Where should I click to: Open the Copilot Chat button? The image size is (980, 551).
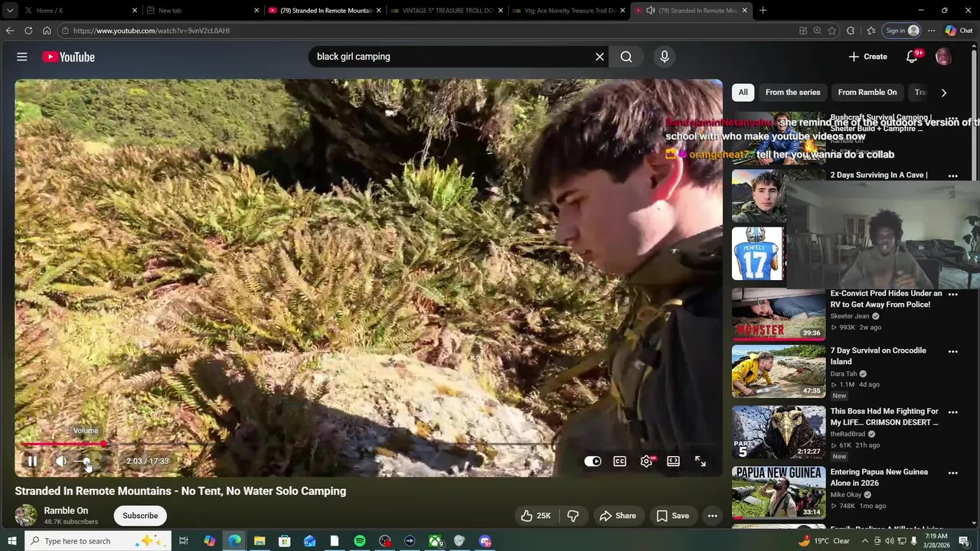(959, 31)
